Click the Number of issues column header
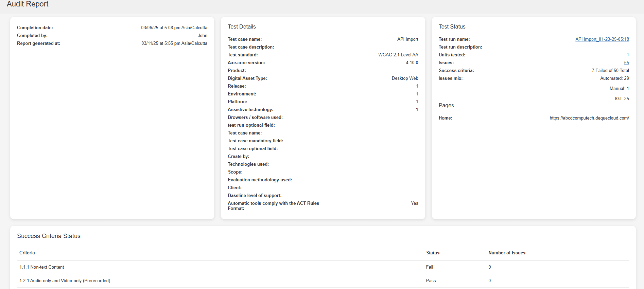 507,253
